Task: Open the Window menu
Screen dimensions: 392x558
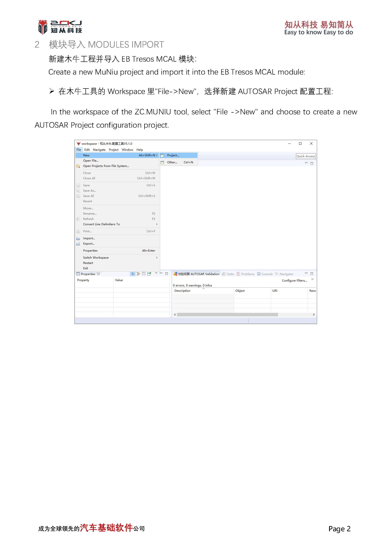Action: [x=127, y=150]
